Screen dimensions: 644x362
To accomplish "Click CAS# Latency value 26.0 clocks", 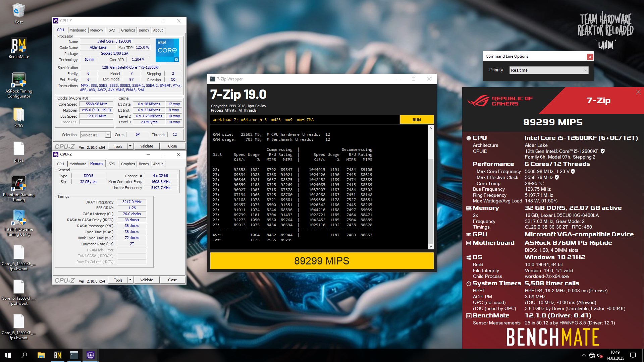I will click(x=132, y=214).
